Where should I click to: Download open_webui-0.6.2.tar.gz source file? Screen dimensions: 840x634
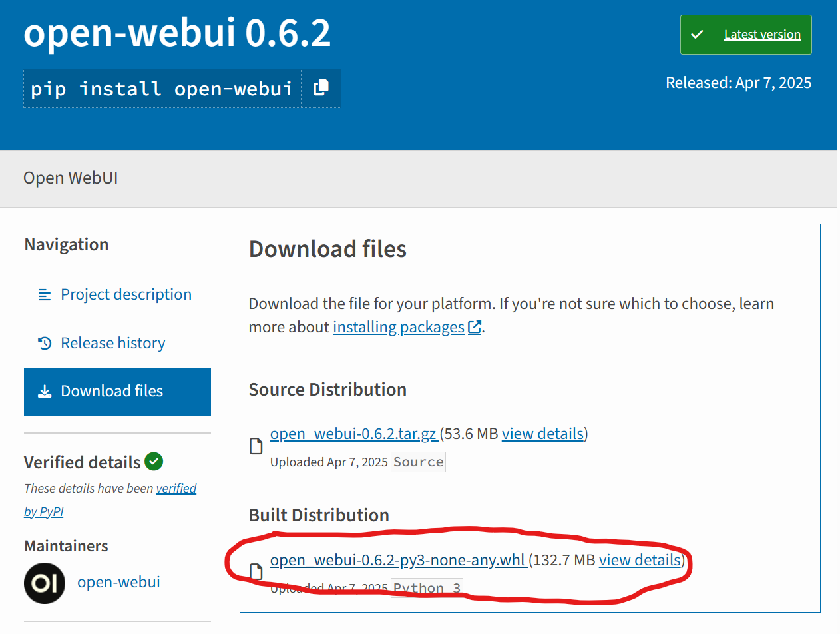point(353,434)
